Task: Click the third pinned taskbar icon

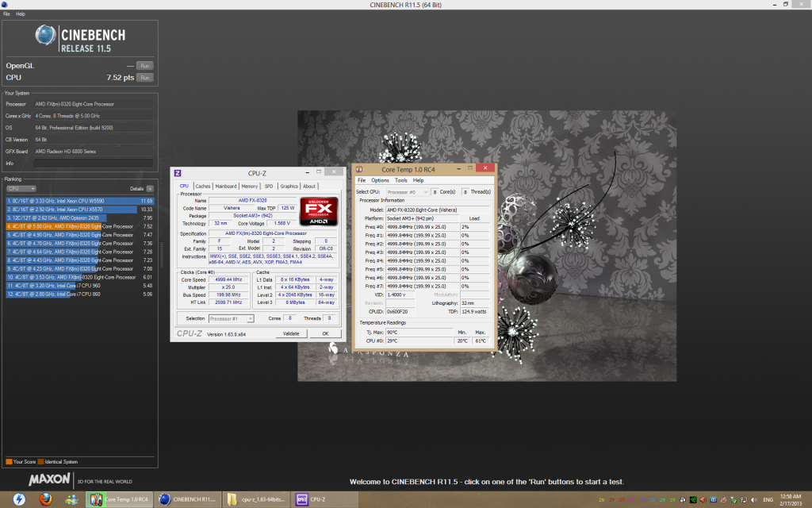Action: tap(71, 499)
